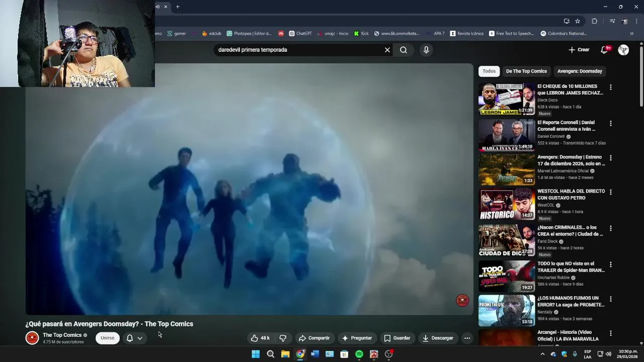Screen dimensions: 644x362
Task: Open Free Text to Speech bookmark
Action: tap(511, 34)
